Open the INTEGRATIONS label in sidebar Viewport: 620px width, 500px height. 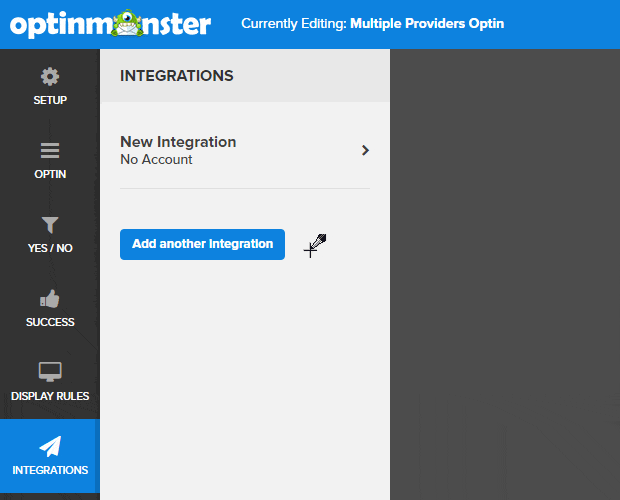50,470
